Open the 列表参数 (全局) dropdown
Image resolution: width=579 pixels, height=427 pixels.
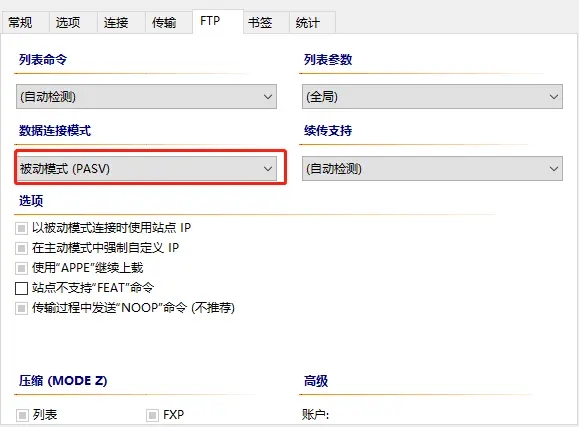click(432, 97)
